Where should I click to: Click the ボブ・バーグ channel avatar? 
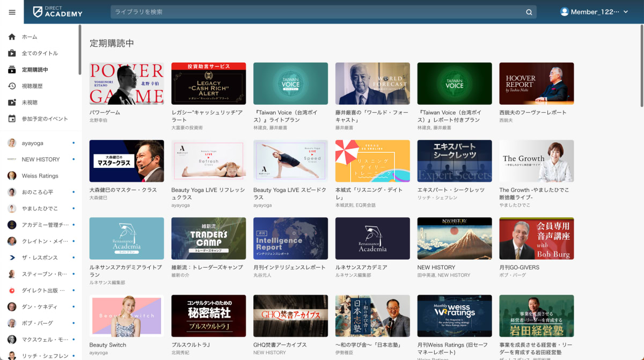12,323
